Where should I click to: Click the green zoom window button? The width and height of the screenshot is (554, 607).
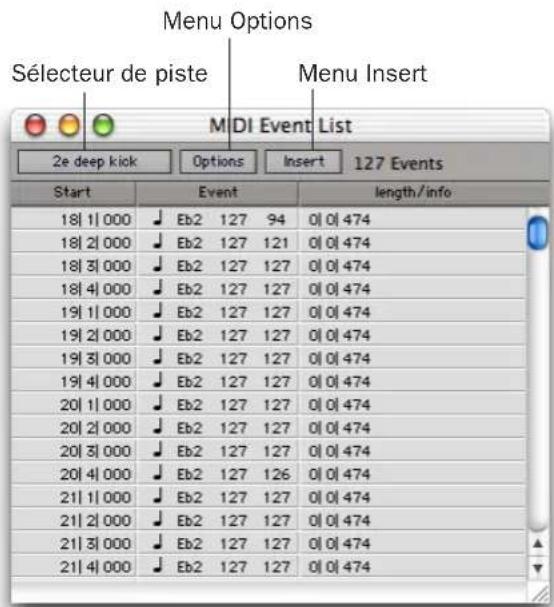[103, 125]
